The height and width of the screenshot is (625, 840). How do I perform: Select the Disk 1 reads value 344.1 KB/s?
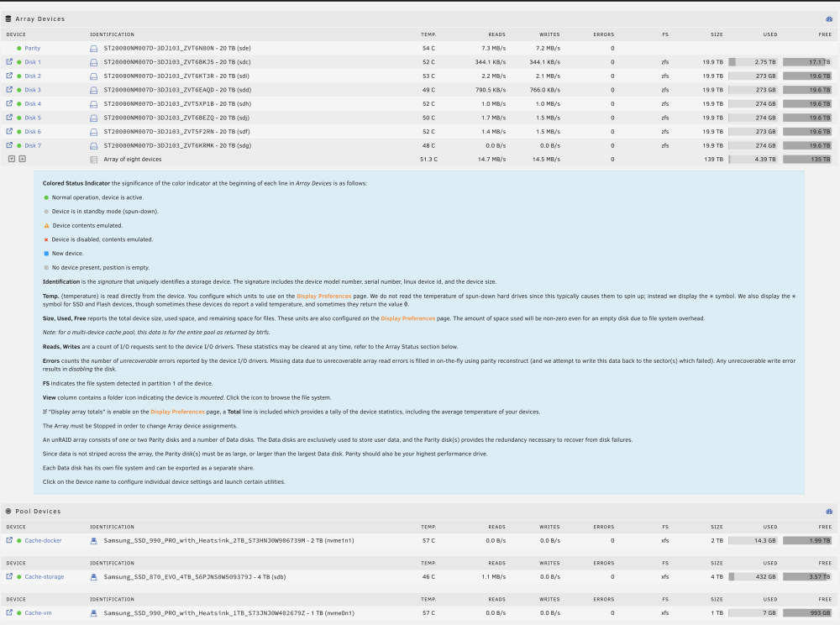pyautogui.click(x=491, y=62)
